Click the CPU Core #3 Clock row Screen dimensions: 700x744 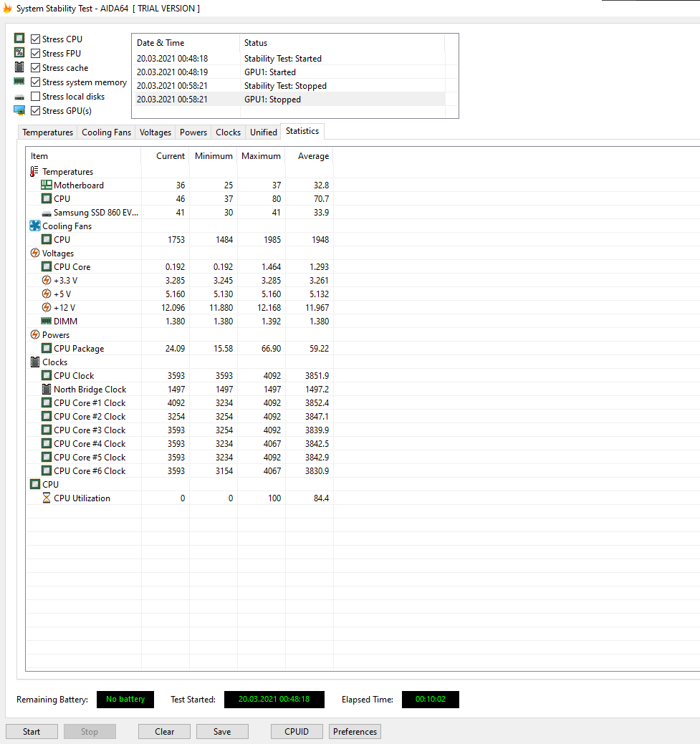click(180, 430)
